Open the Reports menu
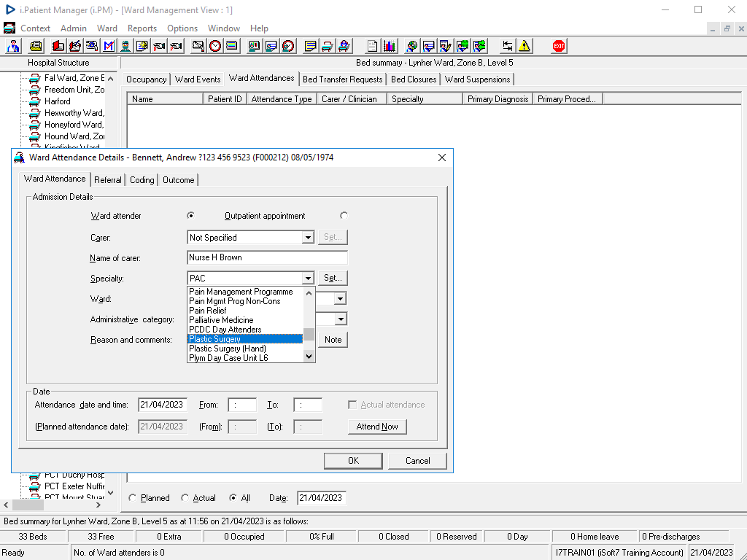This screenshot has width=747, height=560. coord(142,28)
